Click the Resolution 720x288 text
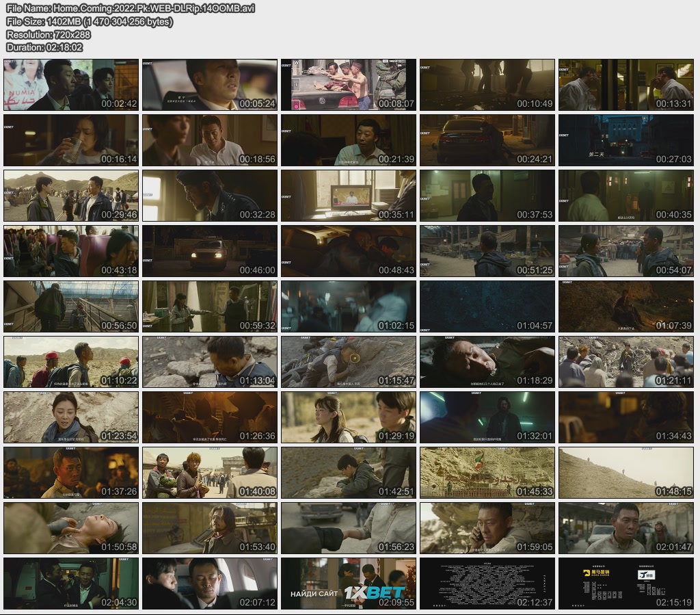700x615 pixels. tap(49, 34)
